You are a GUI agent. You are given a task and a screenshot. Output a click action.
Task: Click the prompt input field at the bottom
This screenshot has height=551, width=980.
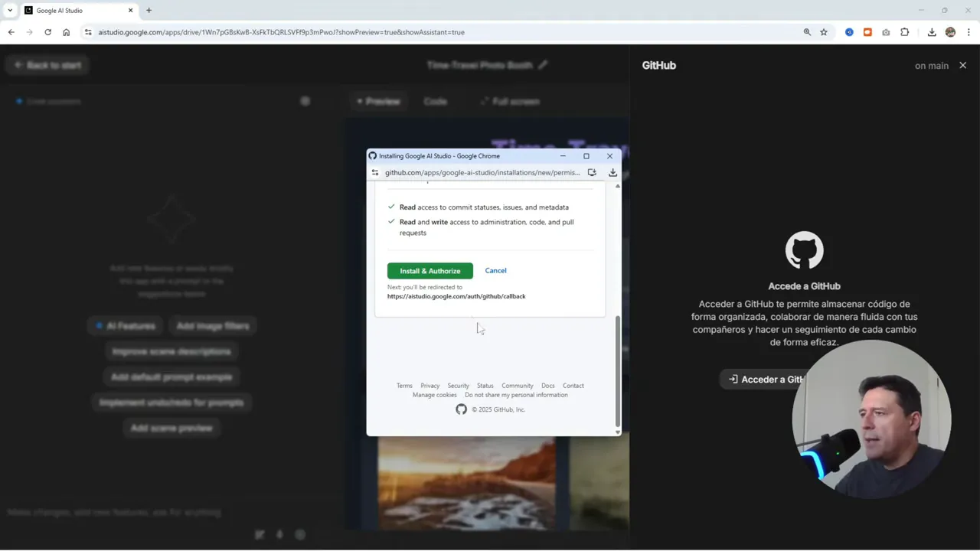click(115, 513)
